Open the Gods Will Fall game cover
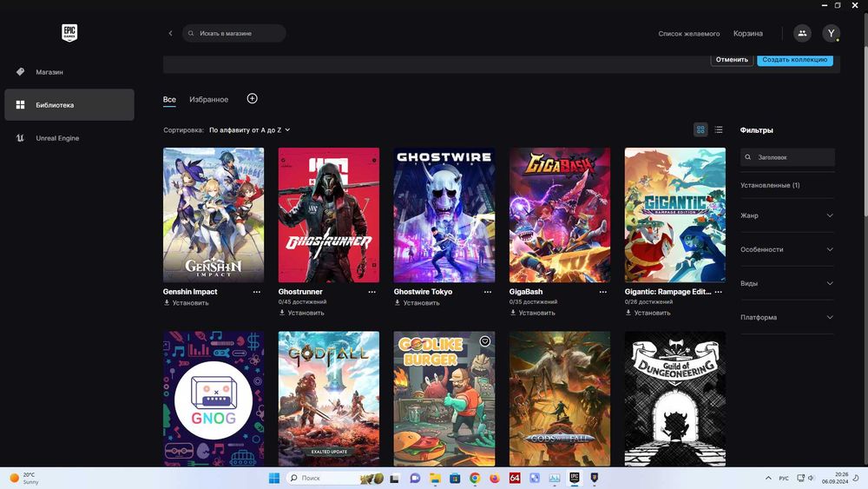The width and height of the screenshot is (868, 489). [560, 399]
